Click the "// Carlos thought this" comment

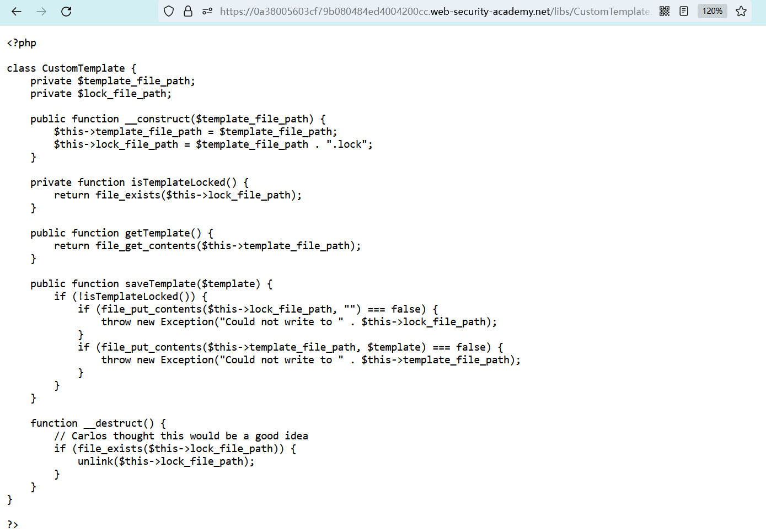(x=181, y=436)
